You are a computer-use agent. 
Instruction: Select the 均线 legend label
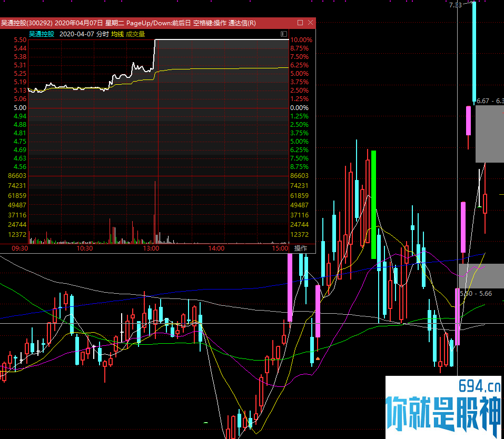[x=117, y=34]
